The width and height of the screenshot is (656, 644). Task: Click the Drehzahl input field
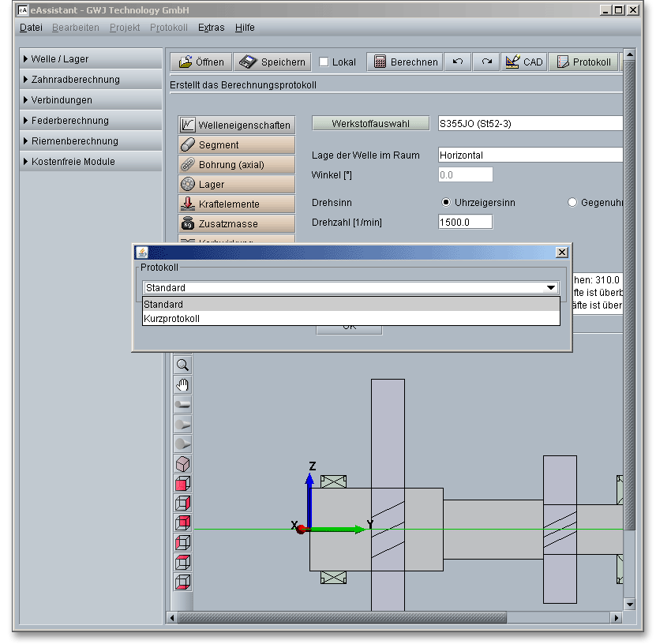tap(465, 222)
